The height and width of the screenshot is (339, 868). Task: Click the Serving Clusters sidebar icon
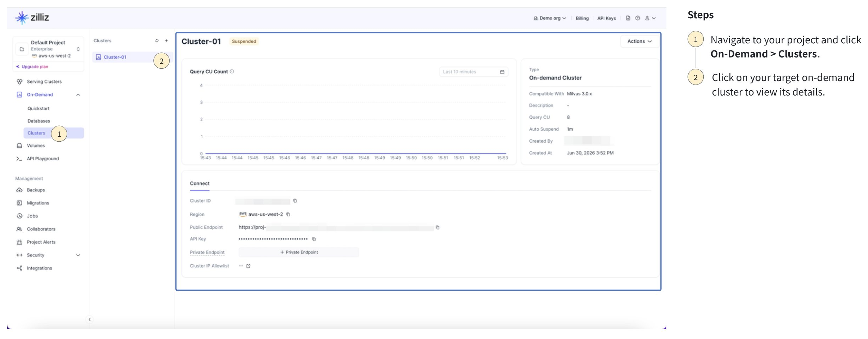tap(19, 82)
